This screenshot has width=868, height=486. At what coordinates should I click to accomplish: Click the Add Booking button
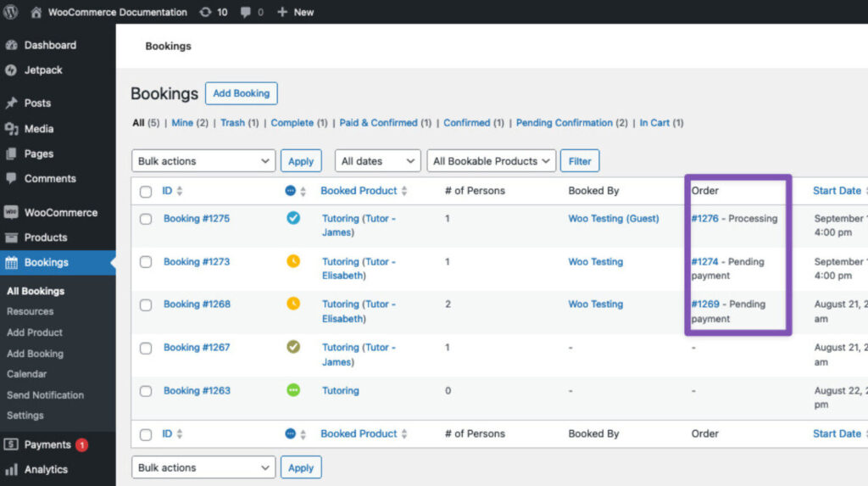pyautogui.click(x=242, y=93)
